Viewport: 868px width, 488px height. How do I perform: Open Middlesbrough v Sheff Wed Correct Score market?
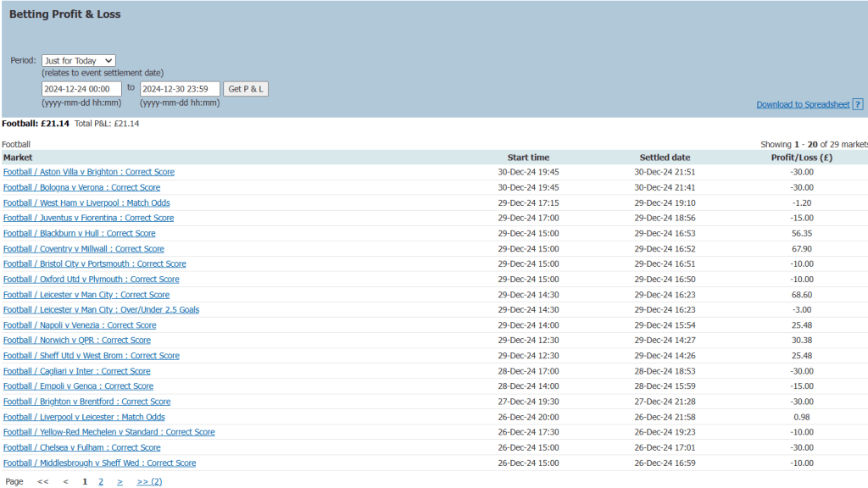[99, 463]
